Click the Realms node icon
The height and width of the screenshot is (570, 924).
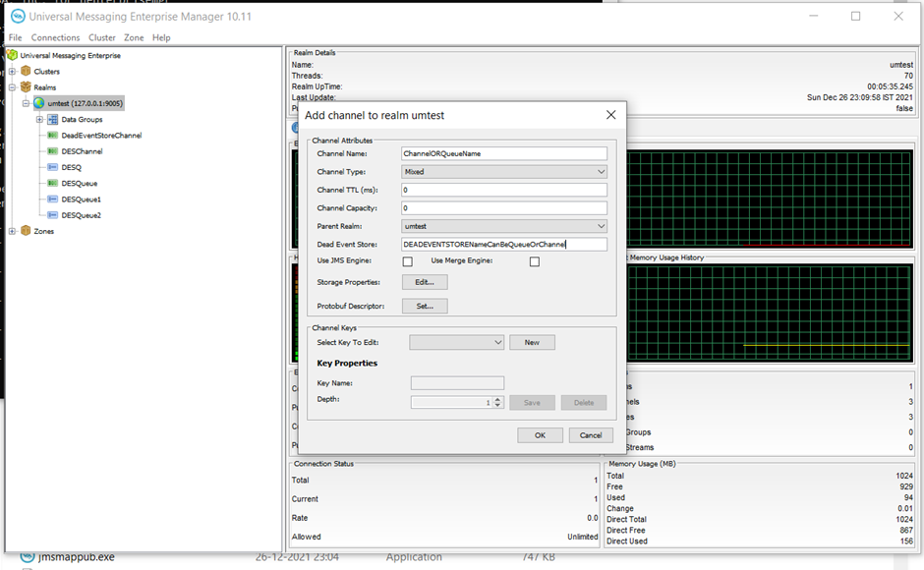[26, 87]
